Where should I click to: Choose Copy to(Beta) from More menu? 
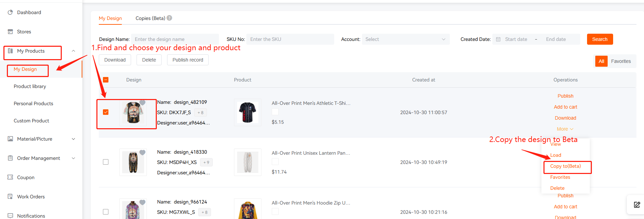tap(565, 166)
